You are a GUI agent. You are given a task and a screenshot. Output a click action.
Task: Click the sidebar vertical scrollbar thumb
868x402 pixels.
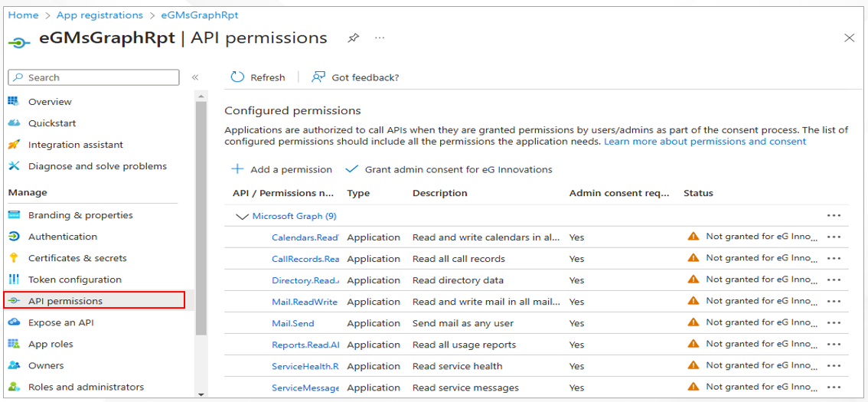tap(201, 218)
